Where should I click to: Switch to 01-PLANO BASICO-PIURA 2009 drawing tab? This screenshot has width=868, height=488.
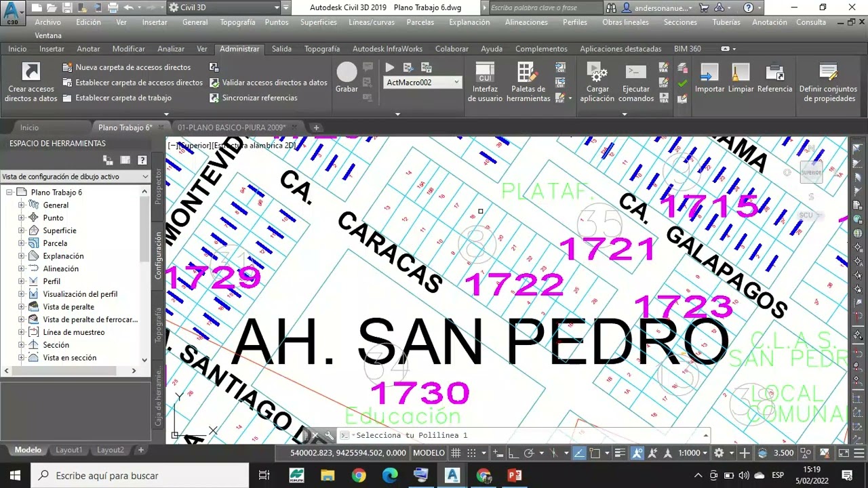(x=231, y=127)
